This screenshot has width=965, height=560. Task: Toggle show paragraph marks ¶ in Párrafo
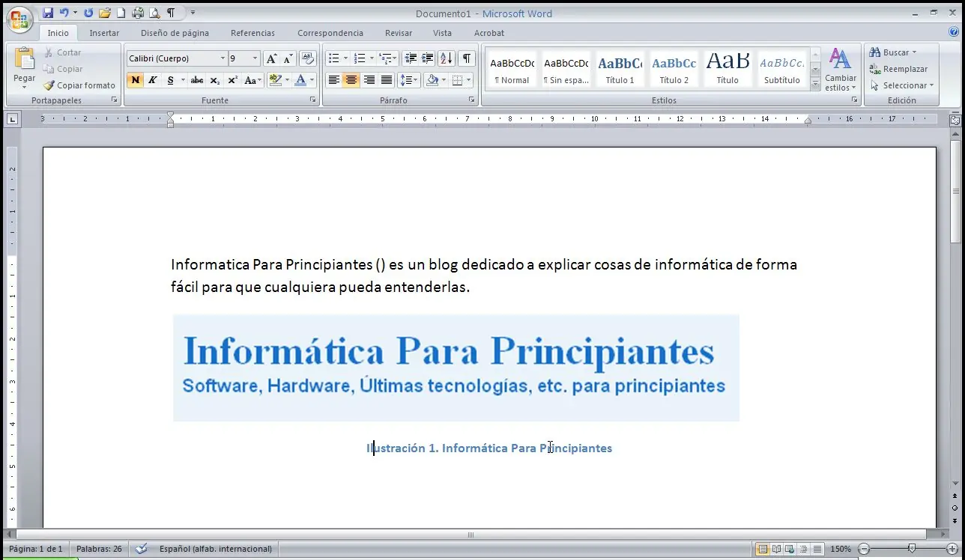tap(466, 58)
